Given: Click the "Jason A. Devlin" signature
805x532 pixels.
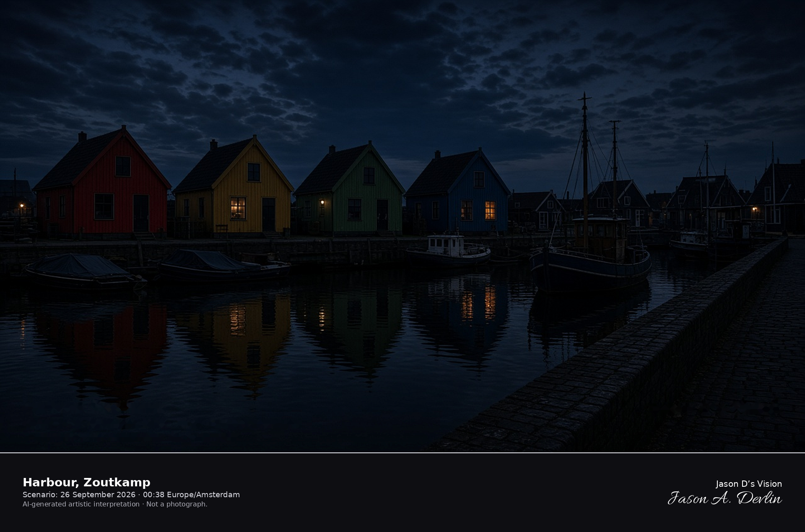Looking at the screenshot, I should coord(725,498).
